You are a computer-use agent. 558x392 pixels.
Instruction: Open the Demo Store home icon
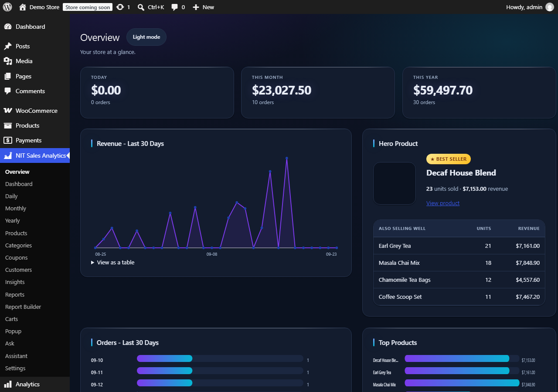(23, 7)
